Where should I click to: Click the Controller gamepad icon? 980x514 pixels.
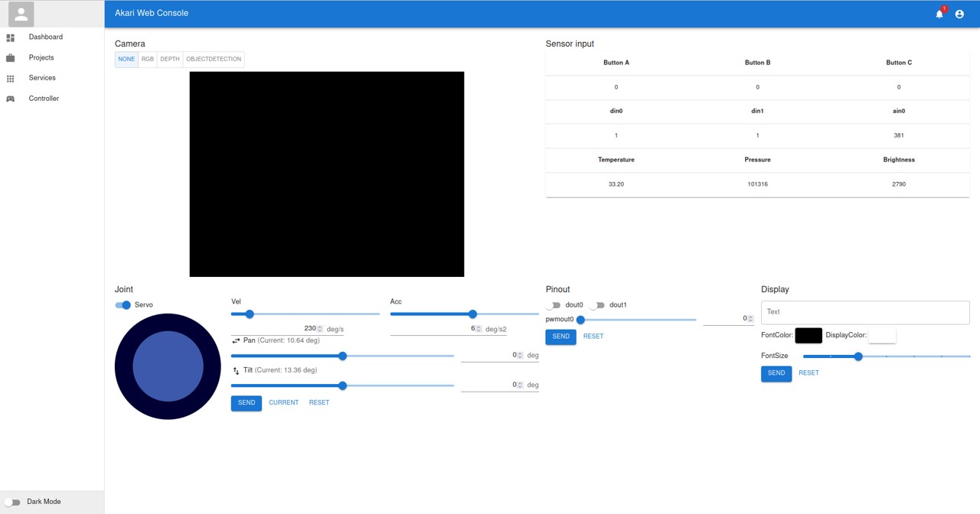point(11,99)
